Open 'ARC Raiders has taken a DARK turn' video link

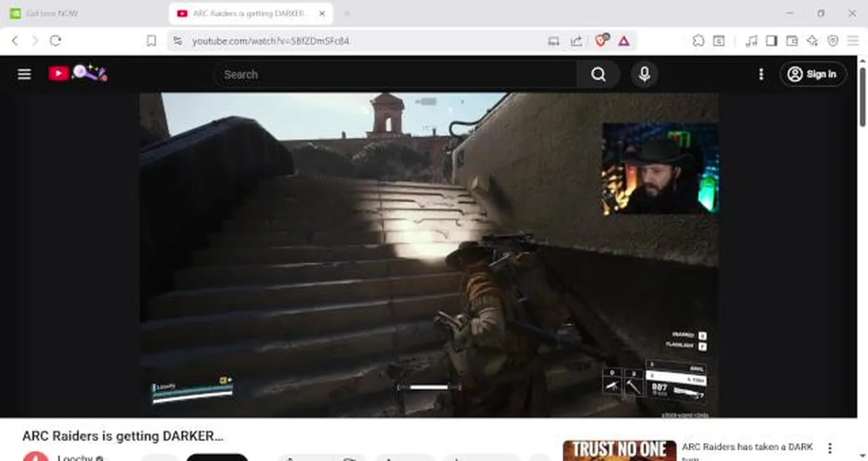(x=748, y=451)
